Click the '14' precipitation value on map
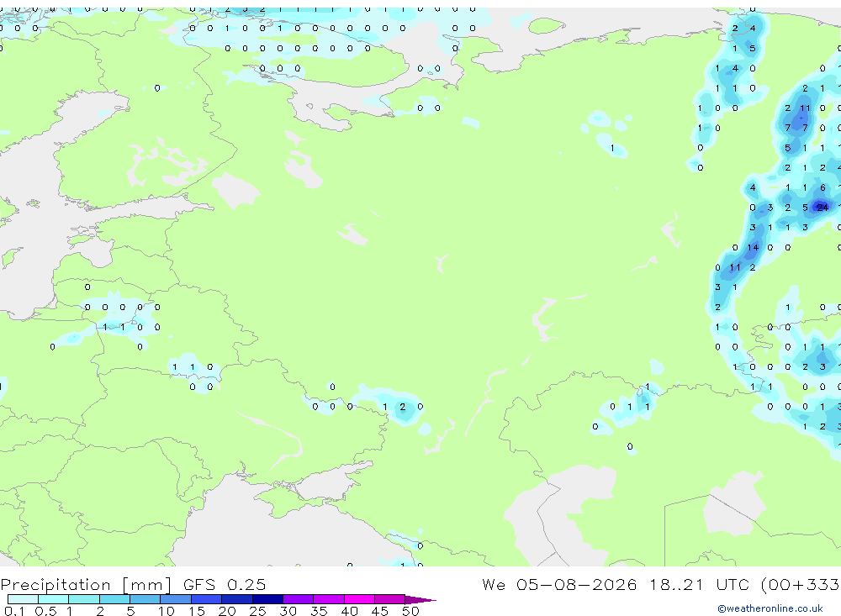Screen dimensions: 841x616 (x=753, y=247)
